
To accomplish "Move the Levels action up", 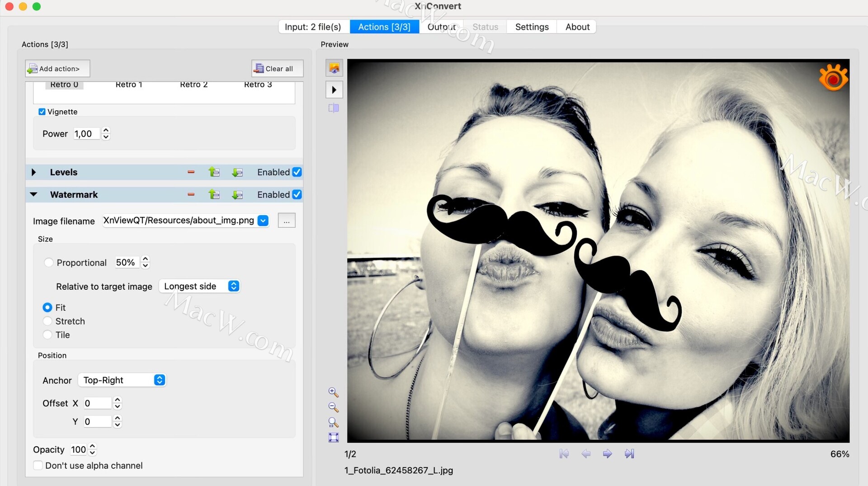I will coord(214,172).
